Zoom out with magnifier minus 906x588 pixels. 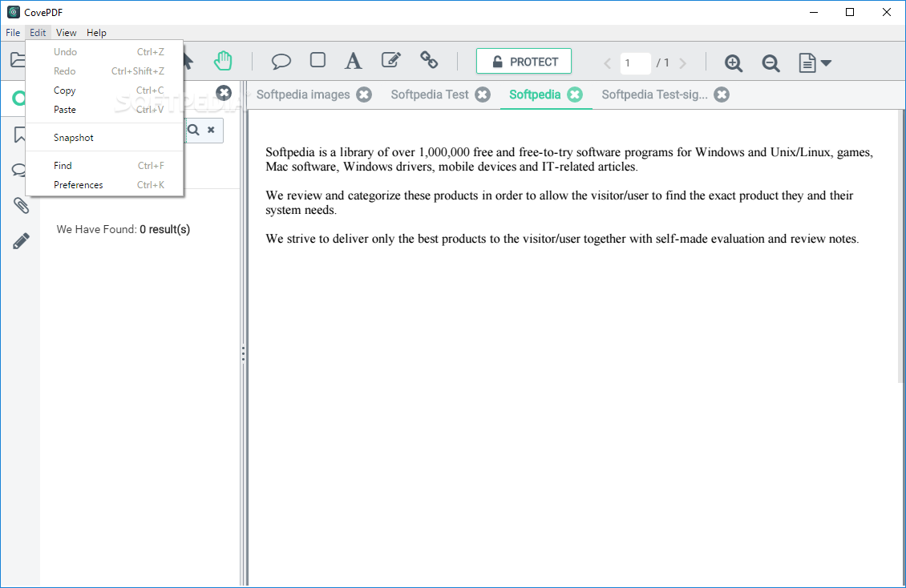771,63
